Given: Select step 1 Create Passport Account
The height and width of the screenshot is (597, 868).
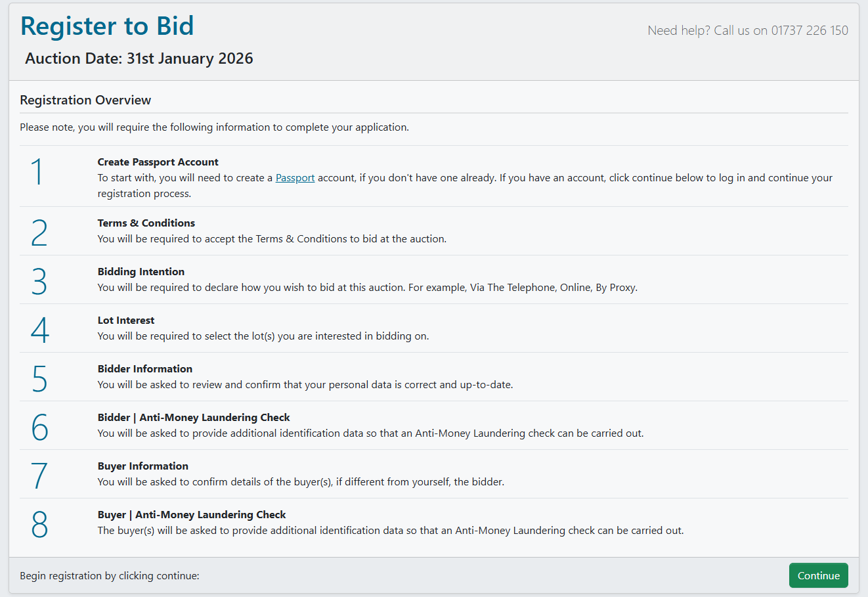Looking at the screenshot, I should point(158,162).
